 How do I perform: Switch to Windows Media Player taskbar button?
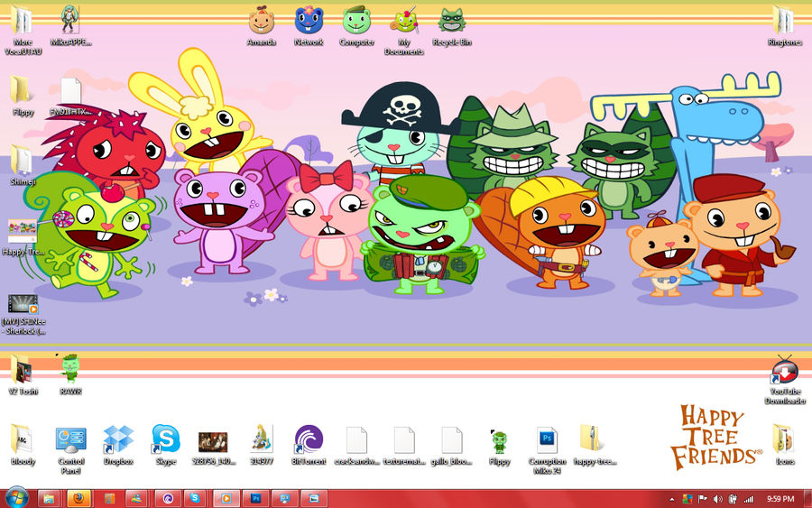coord(226,498)
